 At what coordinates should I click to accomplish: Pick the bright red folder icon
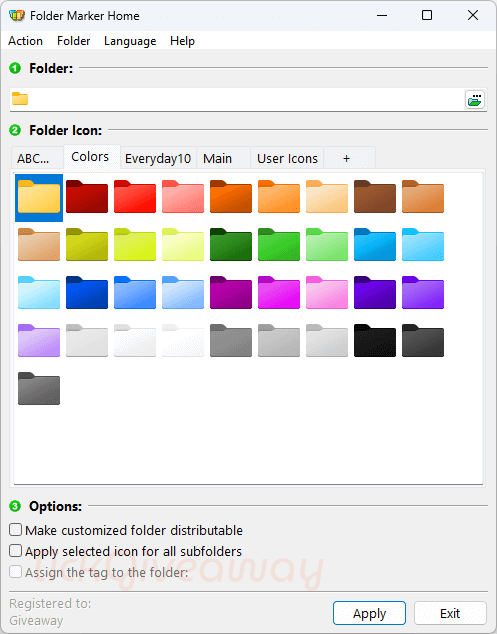pos(135,197)
